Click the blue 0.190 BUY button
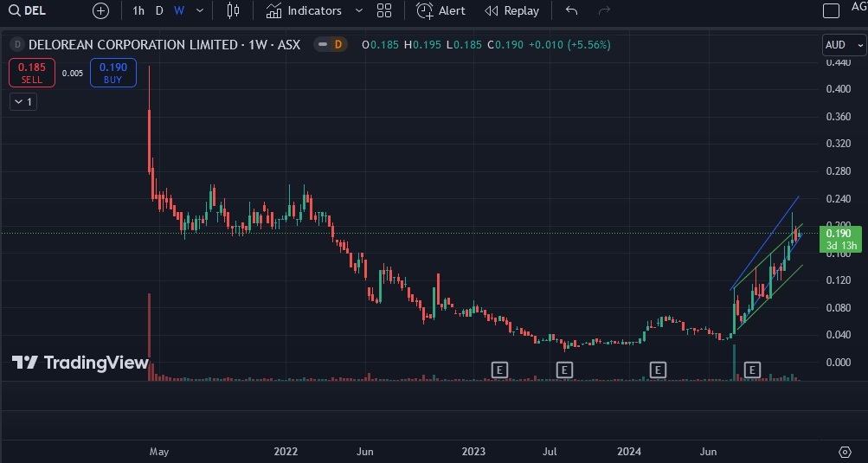The image size is (868, 463). [113, 73]
